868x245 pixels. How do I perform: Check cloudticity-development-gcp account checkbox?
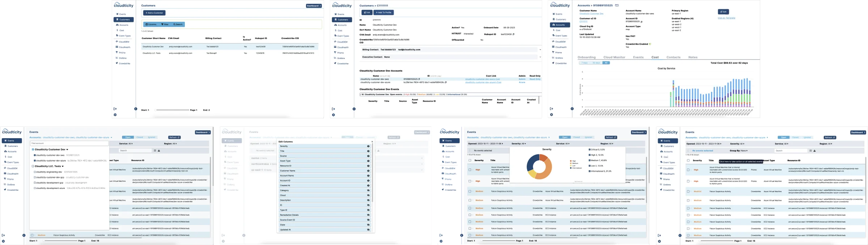(35, 183)
